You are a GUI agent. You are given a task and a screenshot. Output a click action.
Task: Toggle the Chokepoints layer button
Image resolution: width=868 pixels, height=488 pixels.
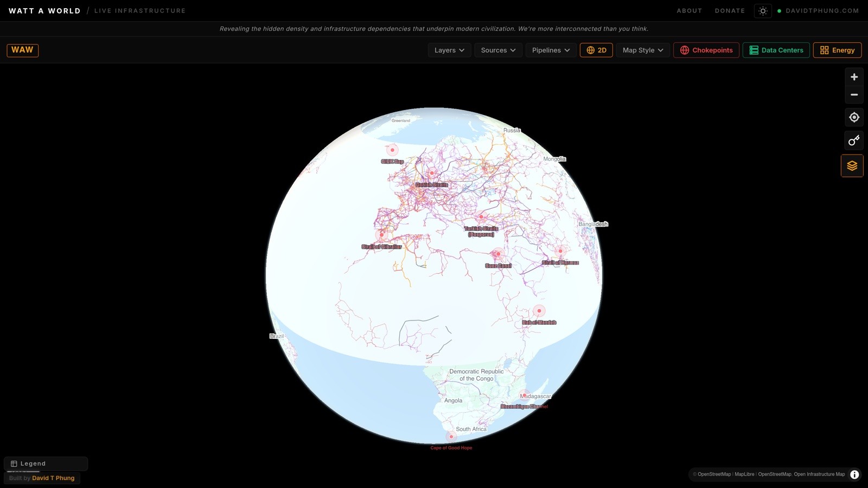click(706, 50)
